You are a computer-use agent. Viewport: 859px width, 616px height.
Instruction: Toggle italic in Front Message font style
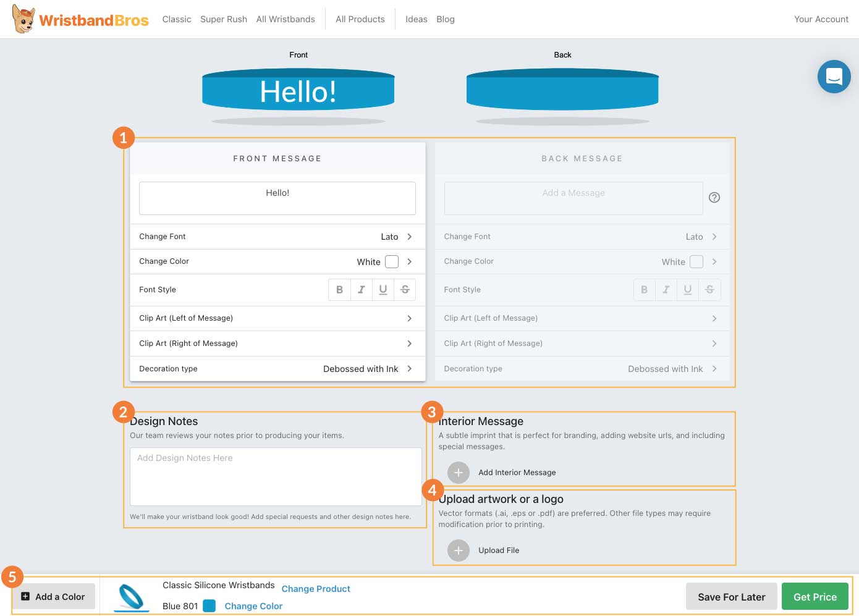pos(362,290)
